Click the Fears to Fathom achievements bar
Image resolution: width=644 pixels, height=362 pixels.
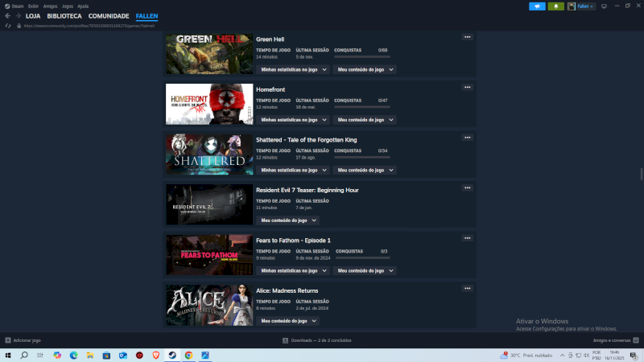point(363,257)
